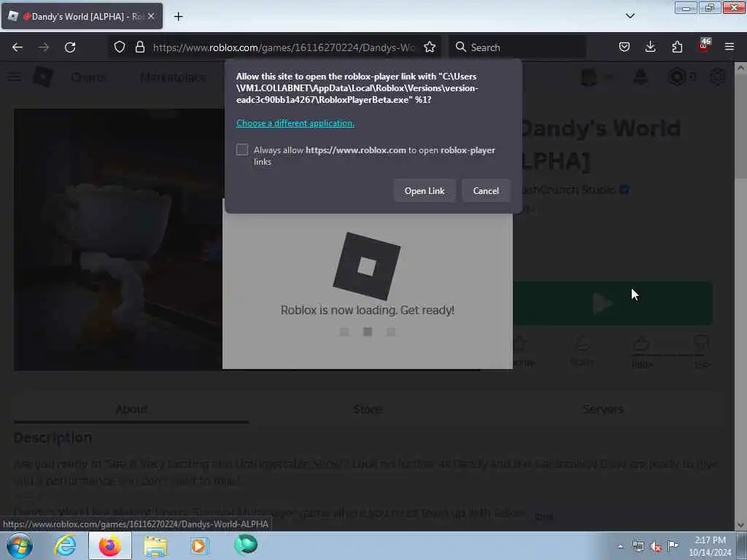Click the Firefox search box
Screen dimensions: 747x560
(517, 47)
